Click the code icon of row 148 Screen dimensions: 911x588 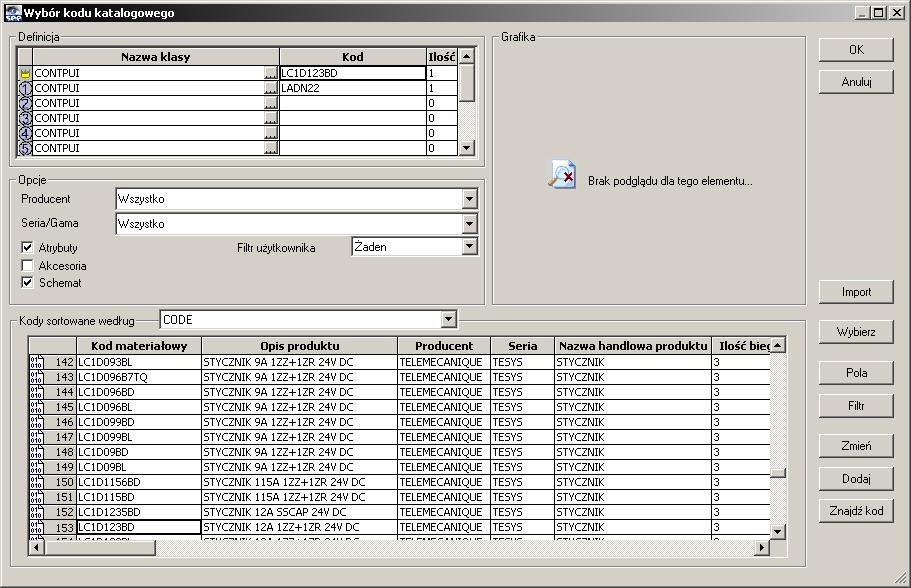pos(37,453)
